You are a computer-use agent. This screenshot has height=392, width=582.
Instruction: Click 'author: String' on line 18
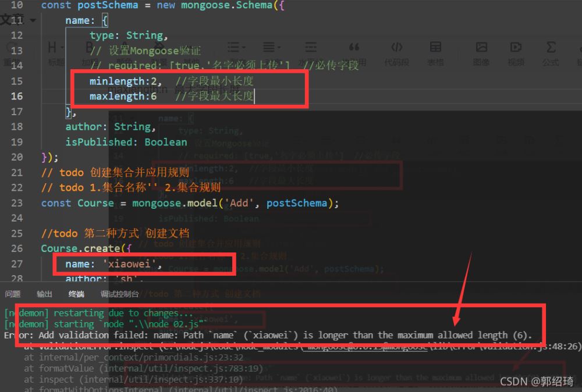pos(108,127)
